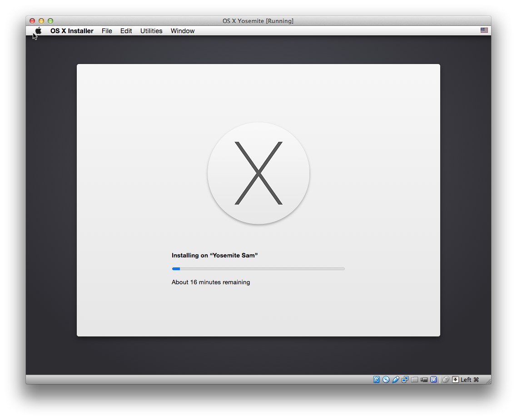This screenshot has height=420, width=517.
Task: Open the Apple menu
Action: pos(38,30)
